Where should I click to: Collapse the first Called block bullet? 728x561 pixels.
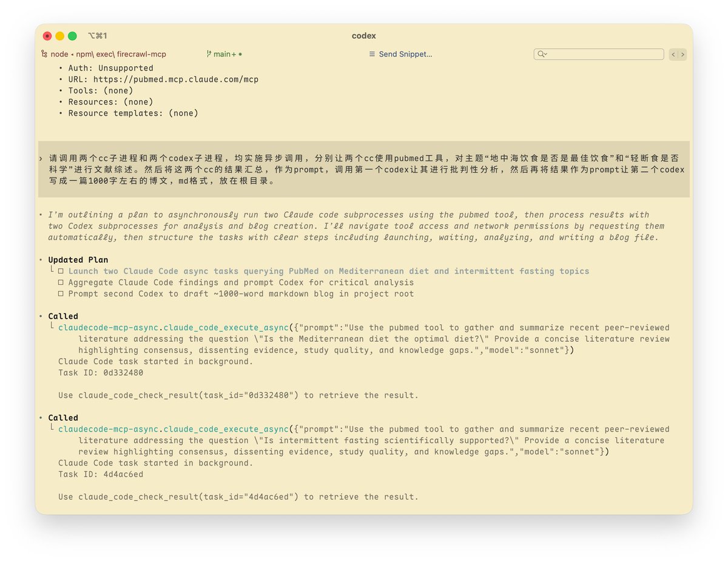41,316
